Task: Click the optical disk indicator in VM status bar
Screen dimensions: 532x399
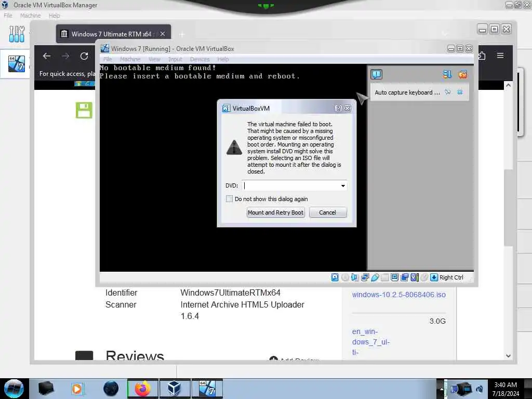Action: click(345, 277)
